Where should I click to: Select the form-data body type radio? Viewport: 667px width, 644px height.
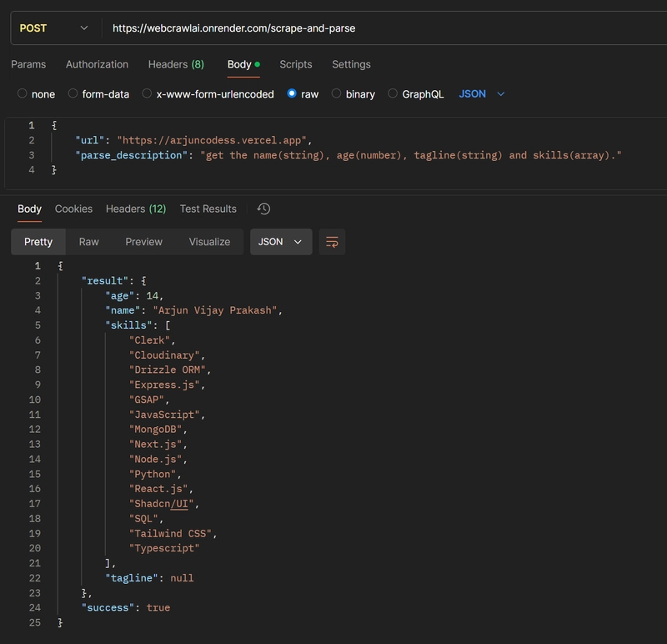73,93
